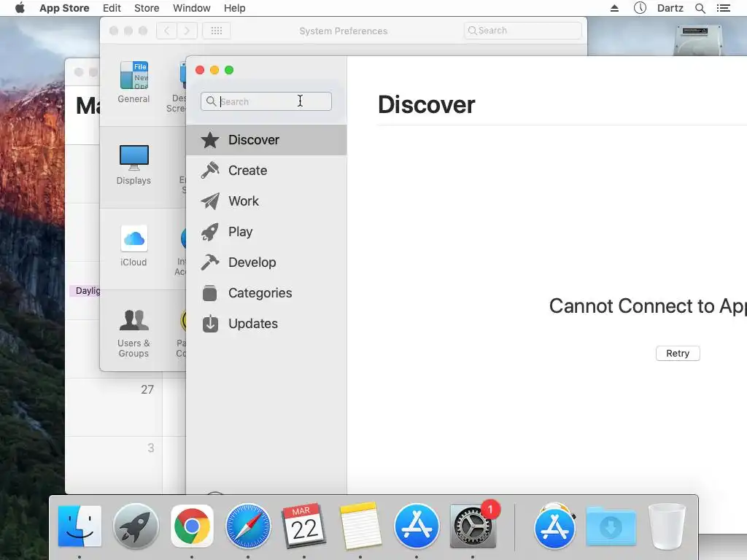Click day 3 in the Calendar window
Image resolution: width=747 pixels, height=560 pixels.
(150, 448)
